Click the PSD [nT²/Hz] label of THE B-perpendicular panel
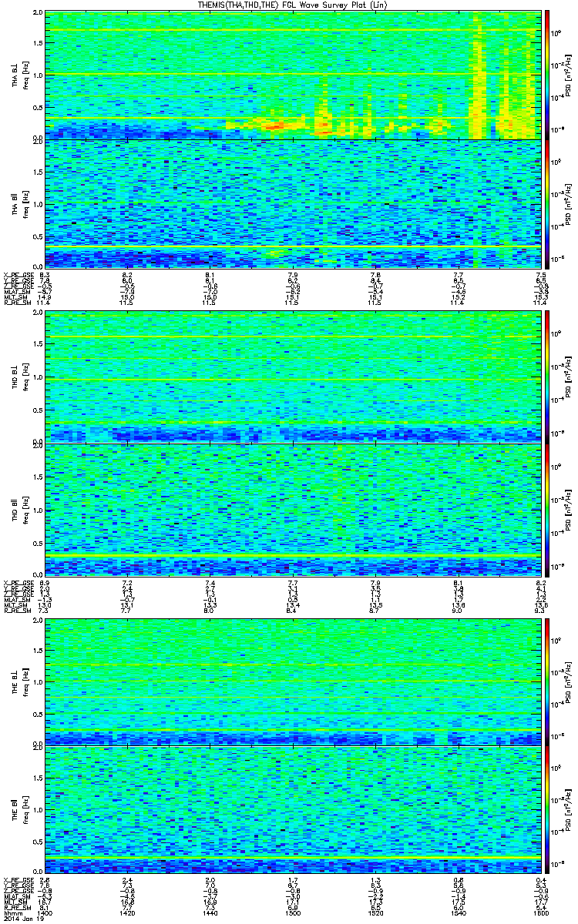Viewport: 578px width, 924px height. (569, 681)
